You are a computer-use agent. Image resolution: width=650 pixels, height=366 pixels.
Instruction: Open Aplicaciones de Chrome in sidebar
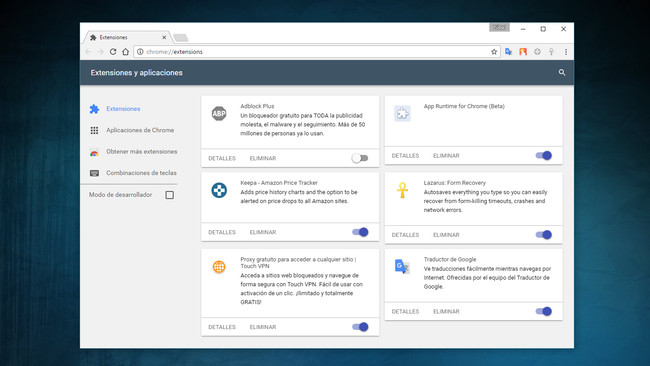click(140, 130)
